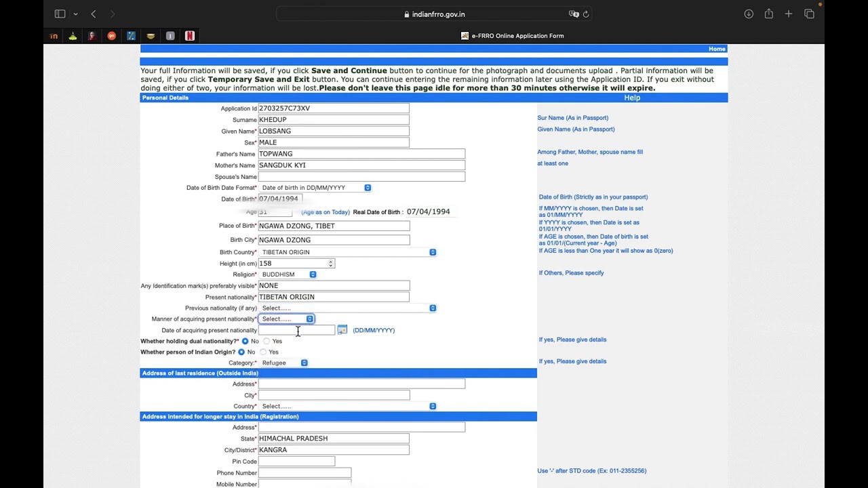Open the pinned tab with orange 'in' icon
Viewport: 868px width, 488px height.
pos(54,36)
